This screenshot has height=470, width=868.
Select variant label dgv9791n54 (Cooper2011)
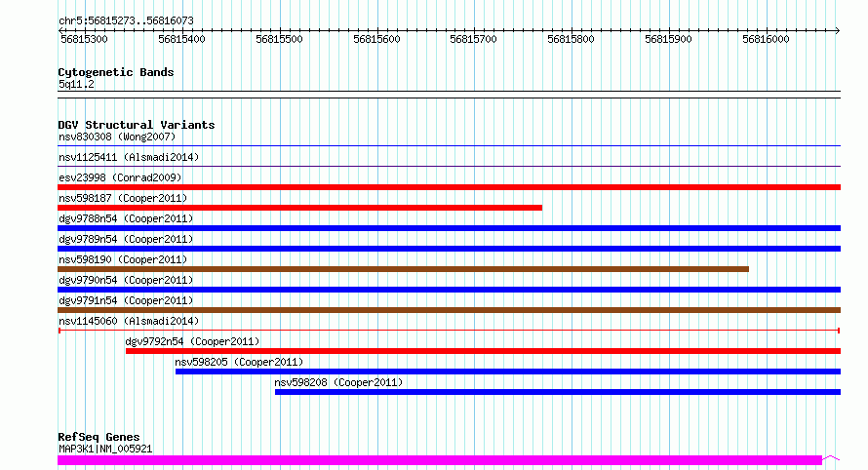[x=126, y=300]
